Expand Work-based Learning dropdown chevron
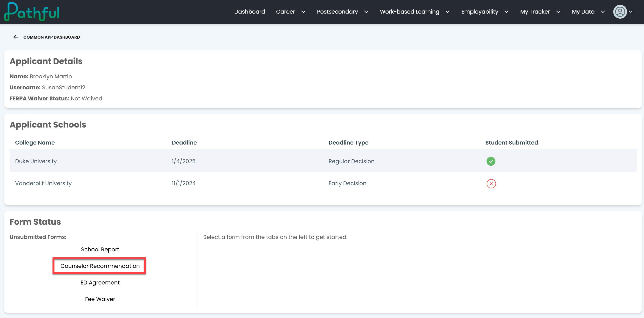 click(x=448, y=12)
